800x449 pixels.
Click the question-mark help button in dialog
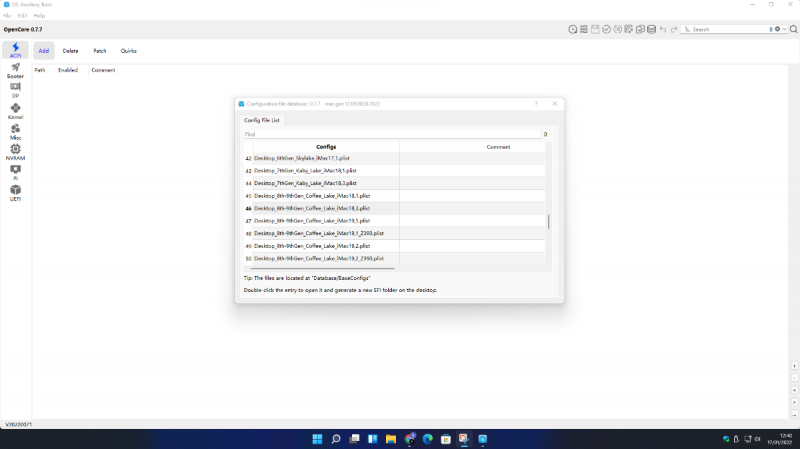coord(536,104)
